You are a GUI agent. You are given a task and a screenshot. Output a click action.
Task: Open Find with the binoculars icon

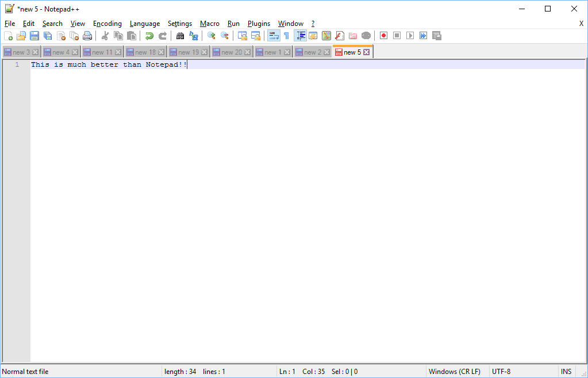point(180,36)
